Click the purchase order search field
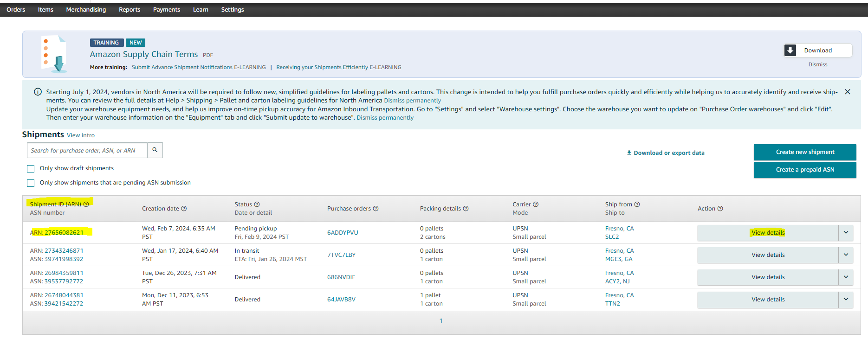This screenshot has height=345, width=868. click(x=87, y=150)
